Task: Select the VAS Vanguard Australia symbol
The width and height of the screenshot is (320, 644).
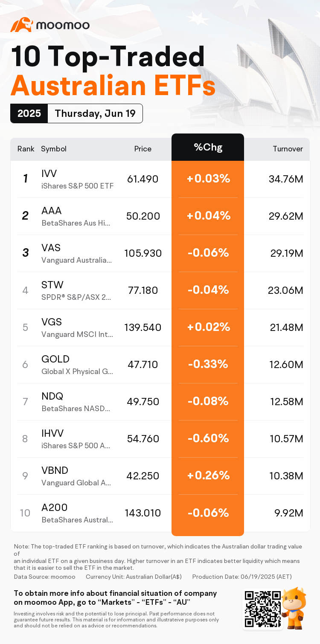Action: point(76,253)
